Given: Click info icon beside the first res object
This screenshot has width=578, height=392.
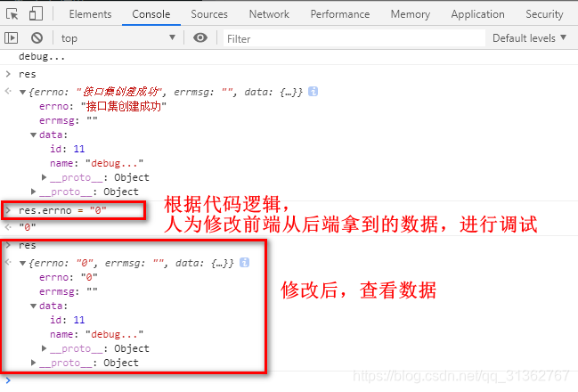Looking at the screenshot, I should click(x=313, y=92).
